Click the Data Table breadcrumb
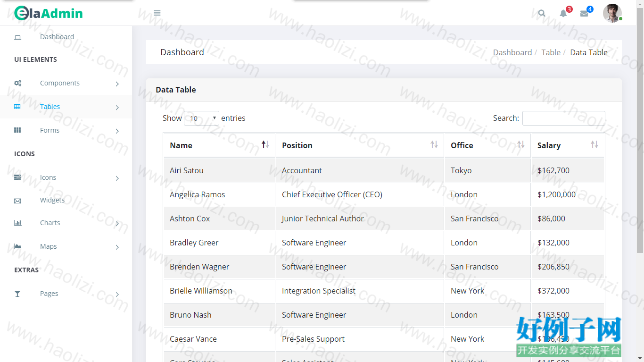This screenshot has height=362, width=644. 589,52
